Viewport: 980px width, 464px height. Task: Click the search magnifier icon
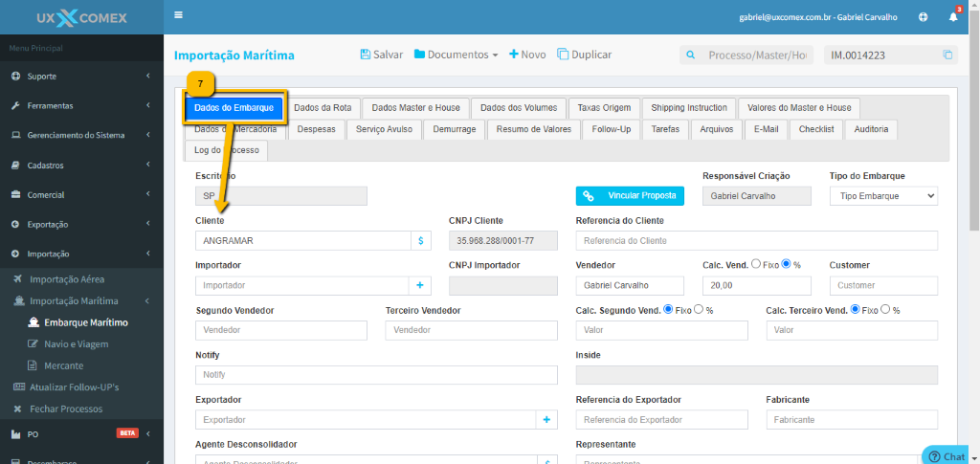pyautogui.click(x=691, y=55)
